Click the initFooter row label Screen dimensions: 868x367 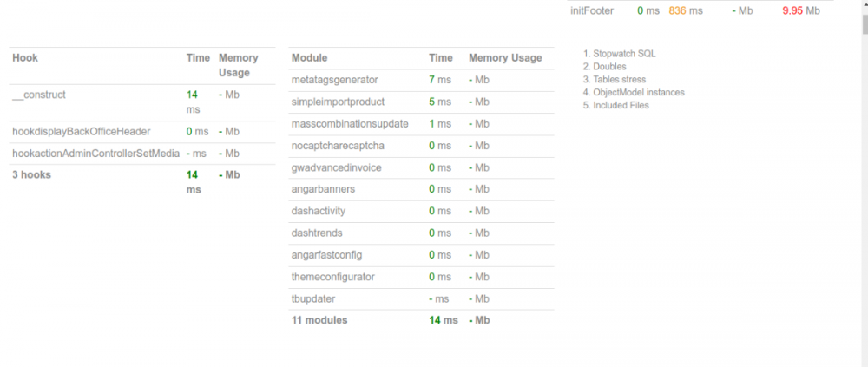pos(590,11)
